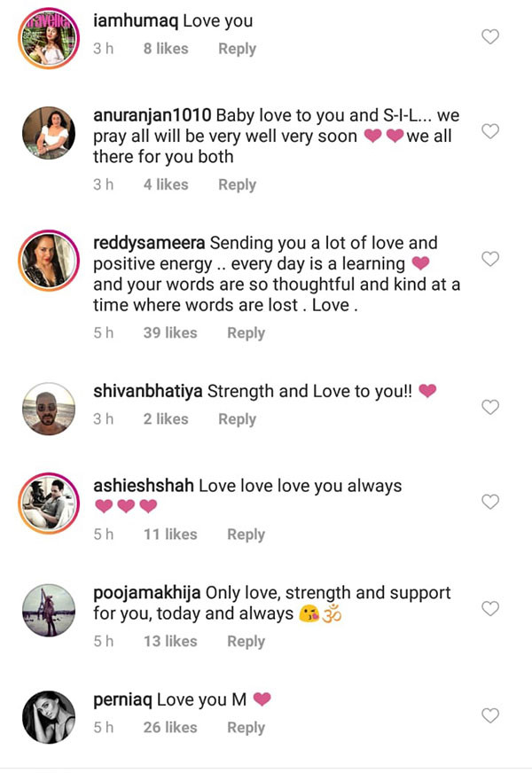Like poojamakhija's comment with the heart
Viewport: 532px width, 773px height.
490,609
